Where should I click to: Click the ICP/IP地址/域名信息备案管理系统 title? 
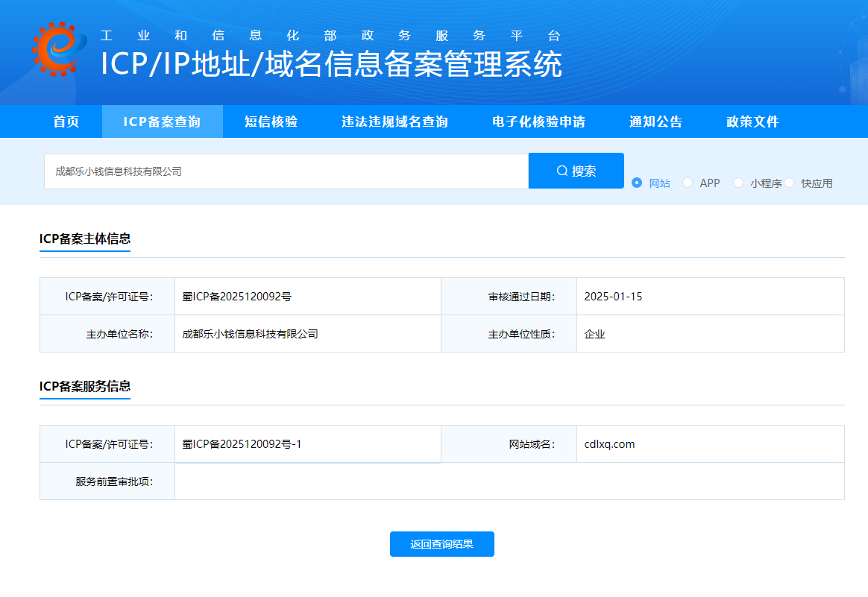tap(331, 63)
